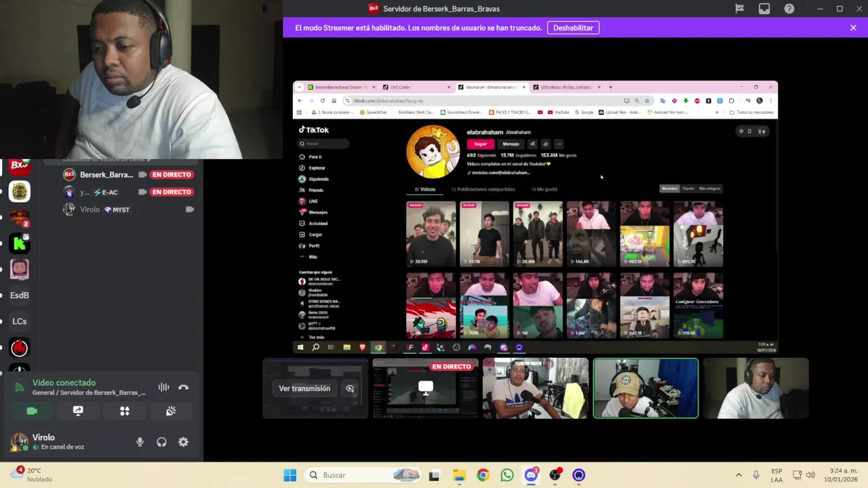Click the Buscar search box on taskbar
Viewport: 868px width, 488px height.
click(363, 475)
